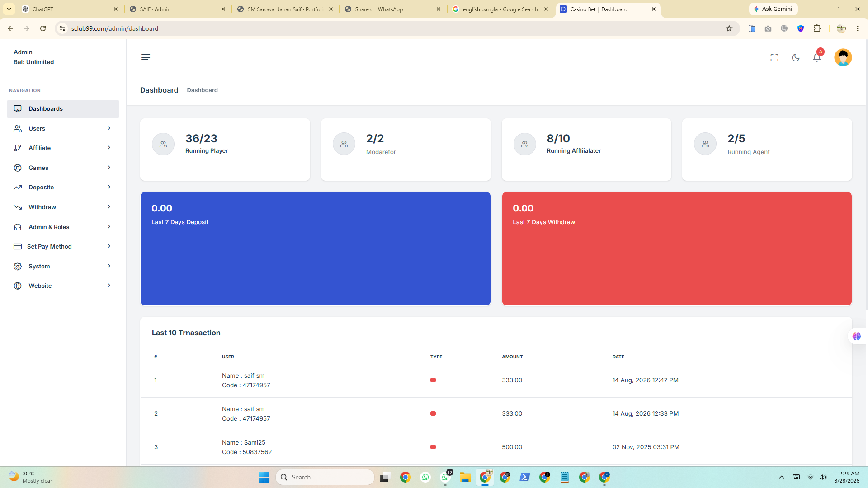Click the Last 7 Days Deposit blue card
The height and width of the screenshot is (488, 868).
coord(316,249)
